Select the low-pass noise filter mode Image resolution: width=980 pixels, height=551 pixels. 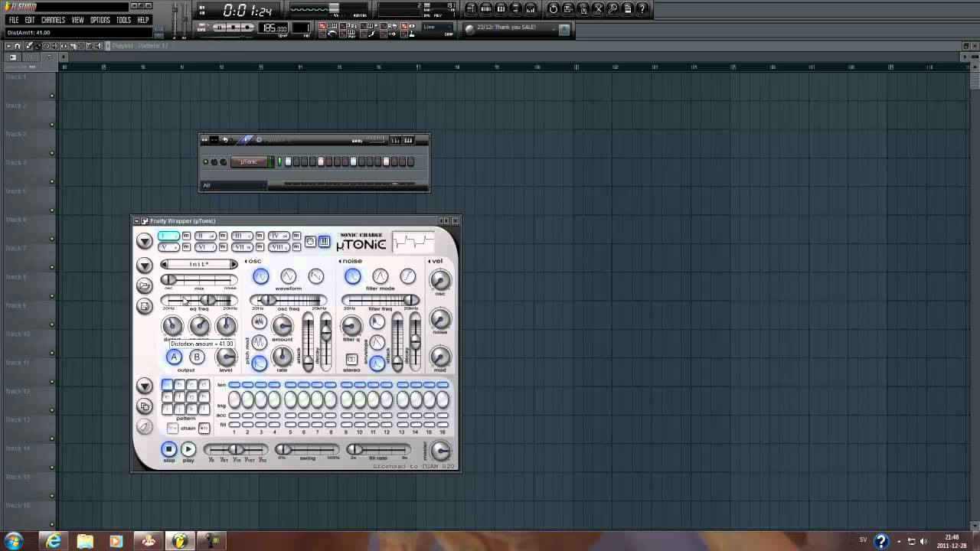(x=352, y=276)
